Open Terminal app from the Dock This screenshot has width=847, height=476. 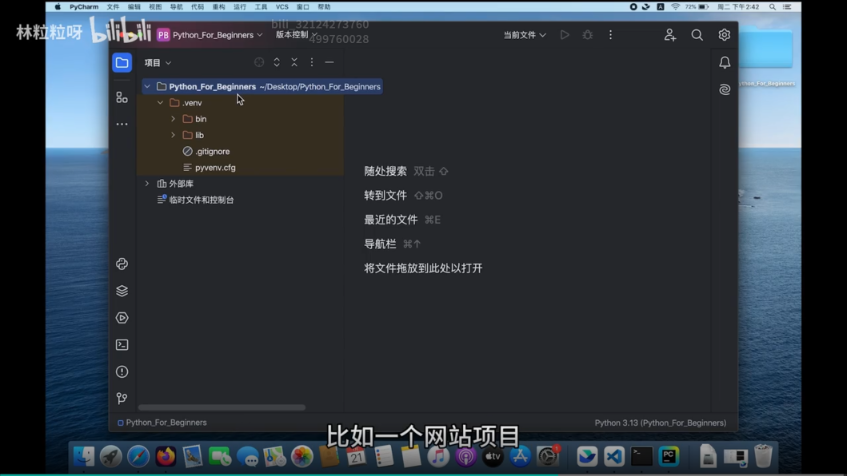click(641, 457)
